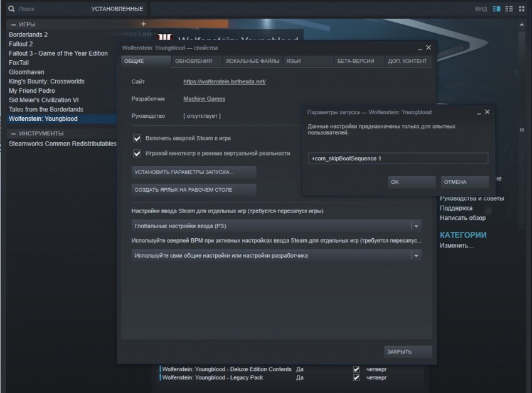Click УСТАНОВИТЬ ПАРАМЕТРЫ ЗАПУСКА button
This screenshot has width=532, height=393.
coord(194,172)
